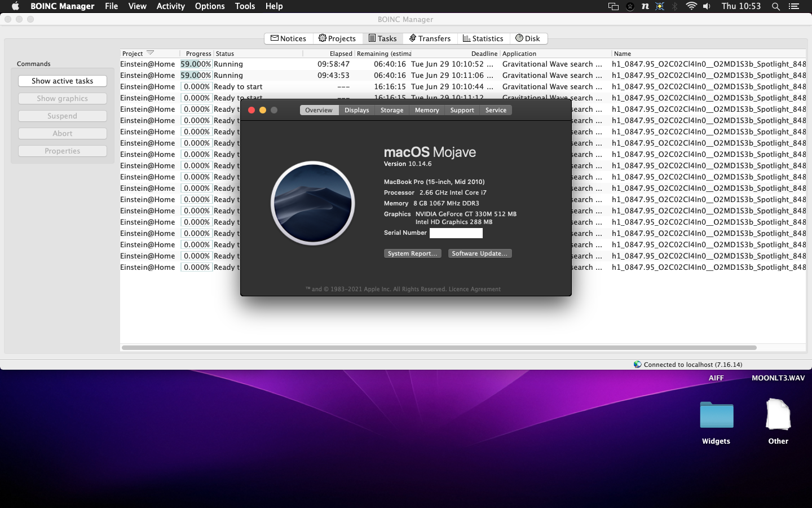Open the Transfers tab
This screenshot has height=508, width=812.
[430, 38]
